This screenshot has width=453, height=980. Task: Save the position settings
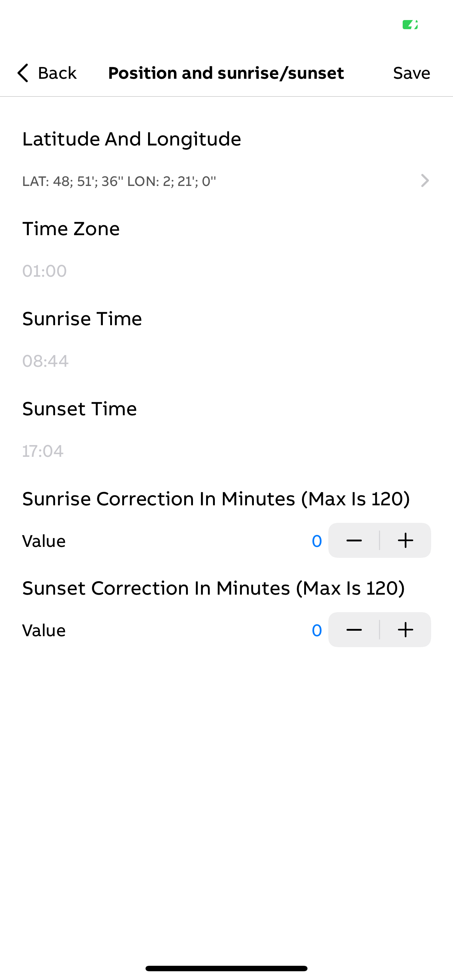411,73
